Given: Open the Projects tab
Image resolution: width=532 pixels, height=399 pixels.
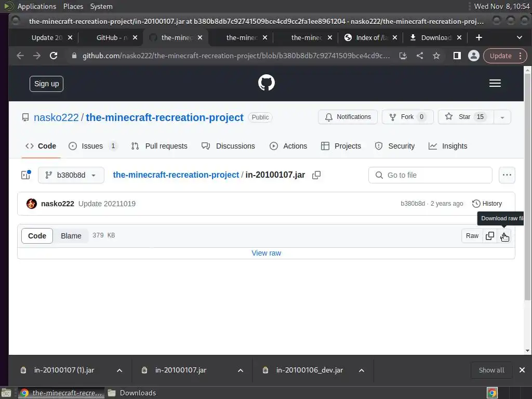Looking at the screenshot, I should coord(341,146).
